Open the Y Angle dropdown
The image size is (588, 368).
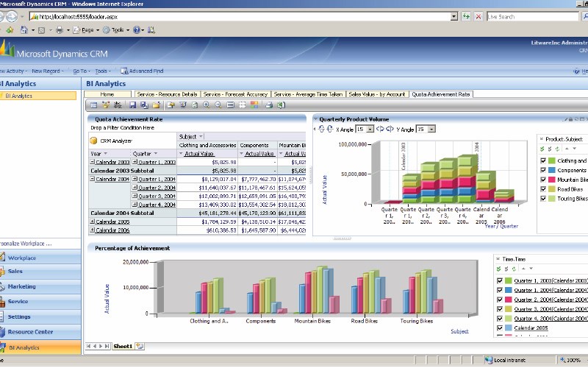pos(431,130)
